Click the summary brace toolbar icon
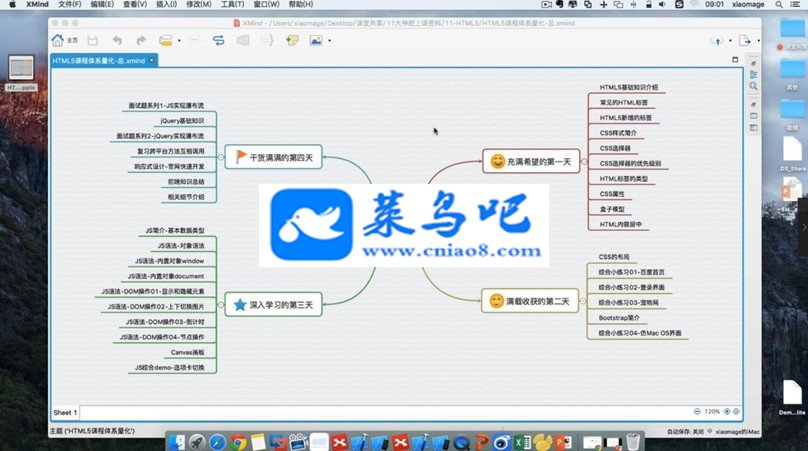 [x=266, y=40]
